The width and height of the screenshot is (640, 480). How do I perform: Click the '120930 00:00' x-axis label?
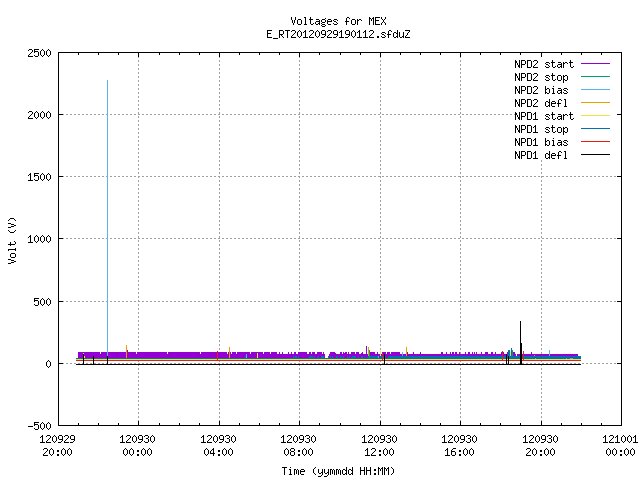(x=138, y=446)
